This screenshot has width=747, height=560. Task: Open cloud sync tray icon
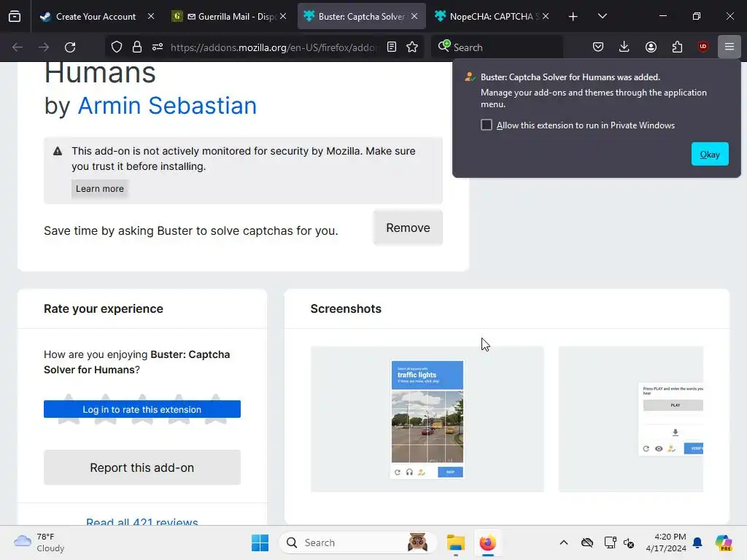pyautogui.click(x=587, y=542)
